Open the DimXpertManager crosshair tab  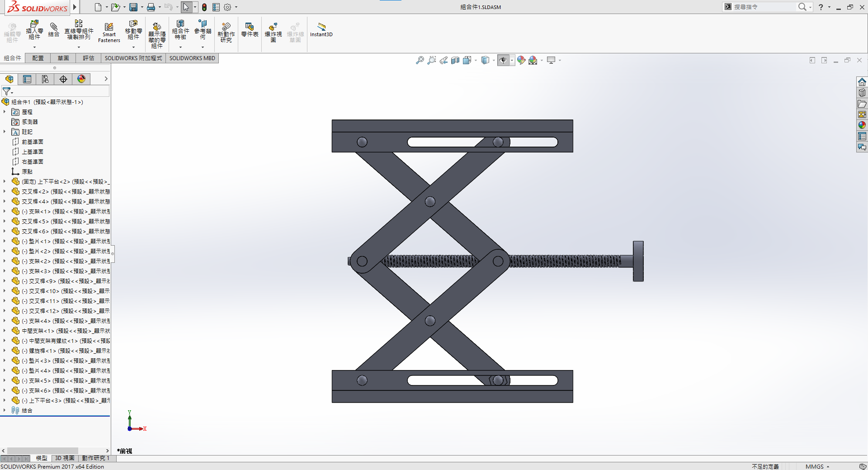[63, 79]
